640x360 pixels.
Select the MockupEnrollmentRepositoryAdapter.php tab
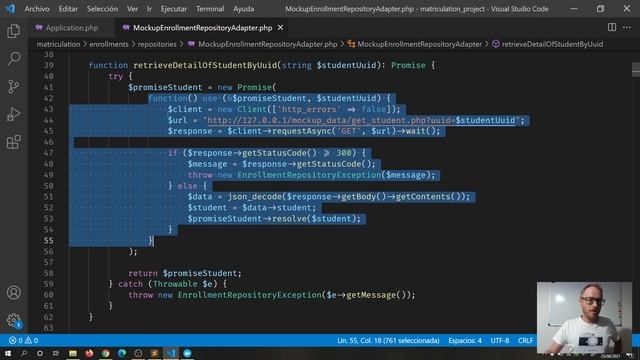click(x=202, y=28)
